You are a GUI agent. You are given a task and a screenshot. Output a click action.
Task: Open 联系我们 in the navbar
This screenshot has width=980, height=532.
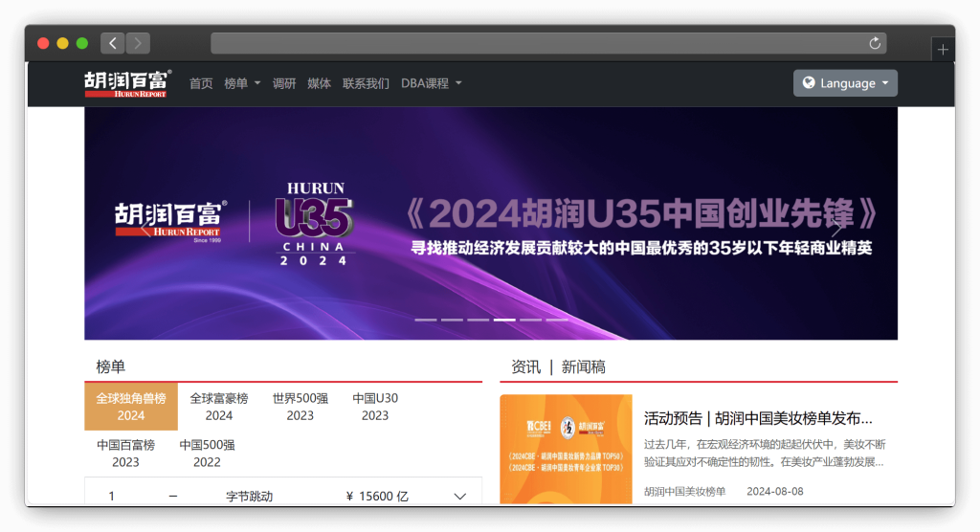point(366,83)
